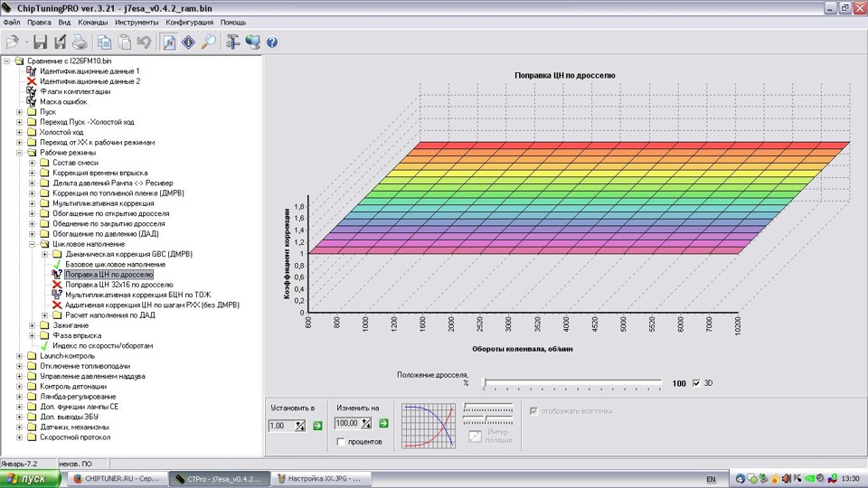Open the 'Конфигурация' menu
This screenshot has height=488, width=868.
190,21
